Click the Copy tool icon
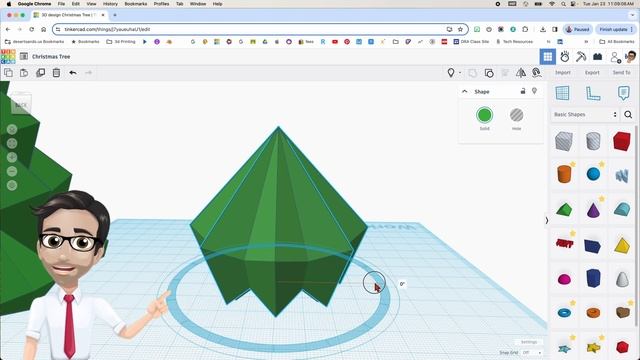 pos(8,73)
